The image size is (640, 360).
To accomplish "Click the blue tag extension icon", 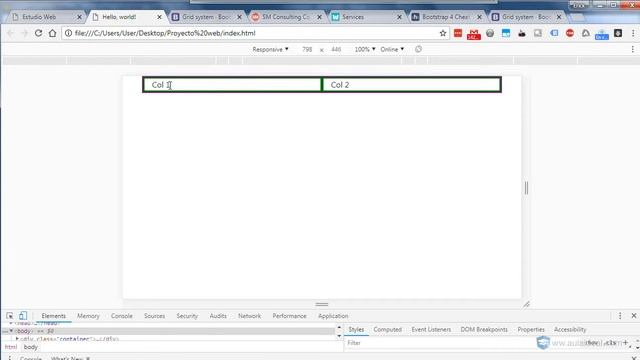I will click(554, 33).
